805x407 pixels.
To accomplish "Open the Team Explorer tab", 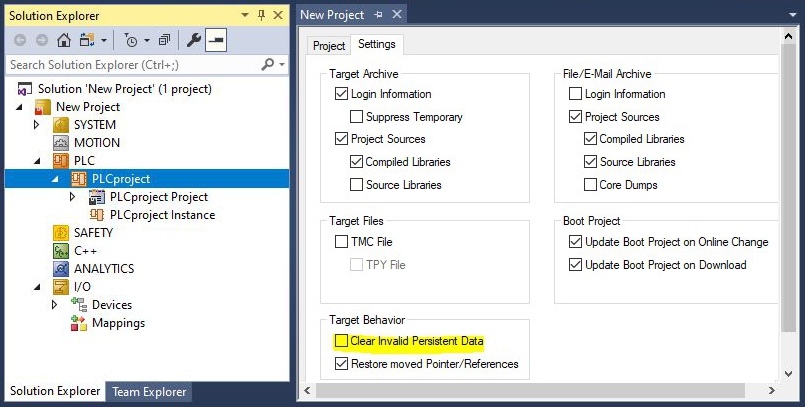I will 149,392.
